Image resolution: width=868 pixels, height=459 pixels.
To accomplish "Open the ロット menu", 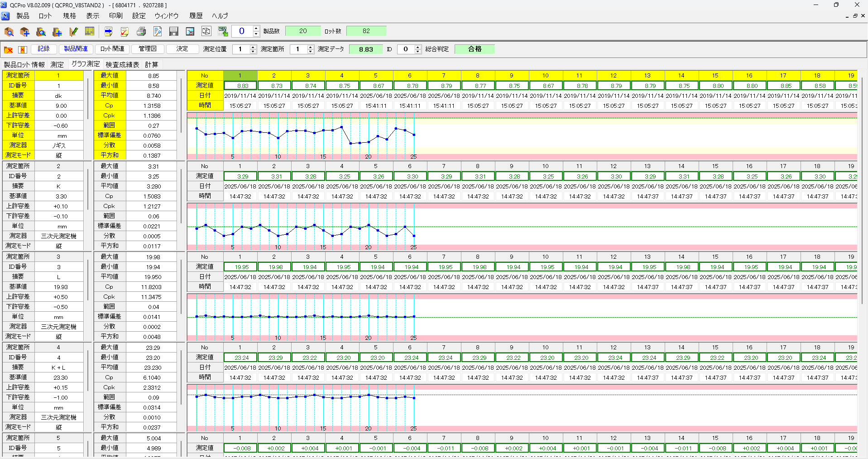I will [x=45, y=16].
